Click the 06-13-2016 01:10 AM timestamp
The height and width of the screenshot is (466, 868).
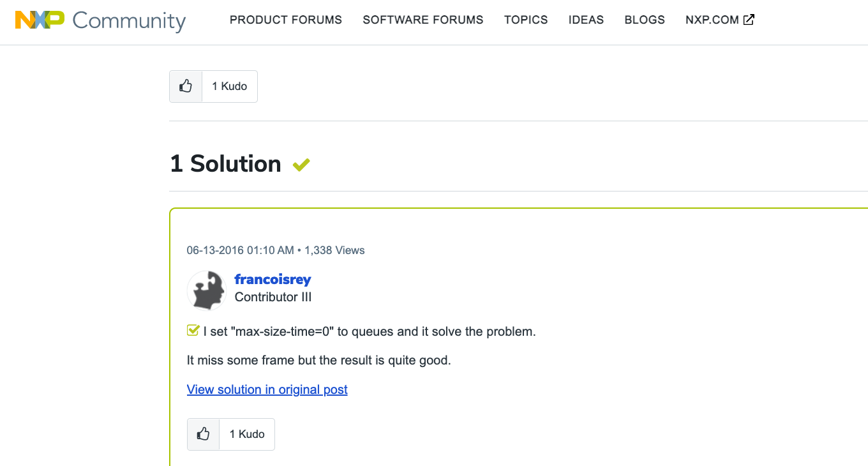tap(240, 250)
